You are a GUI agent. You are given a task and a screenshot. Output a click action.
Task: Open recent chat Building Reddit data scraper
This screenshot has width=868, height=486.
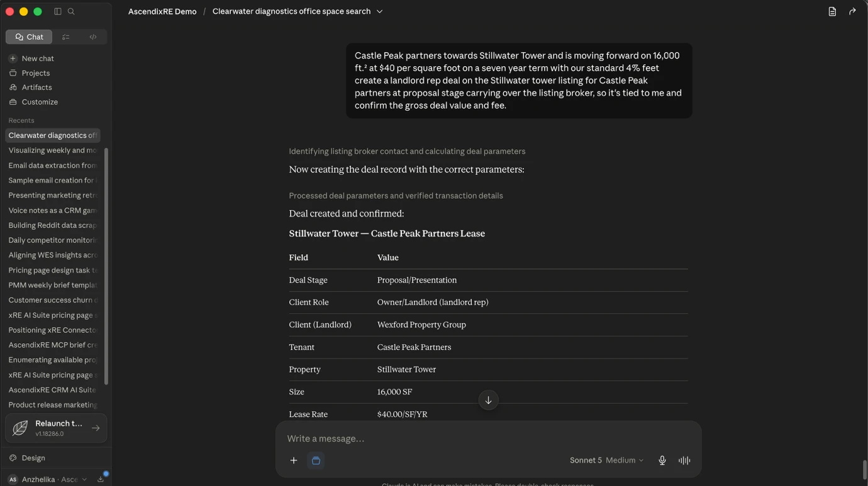(53, 225)
